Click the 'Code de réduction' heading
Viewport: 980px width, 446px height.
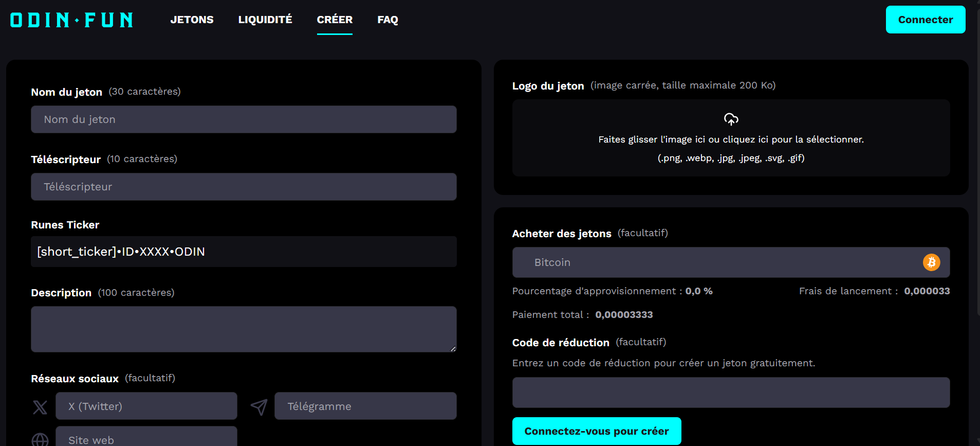[561, 343]
